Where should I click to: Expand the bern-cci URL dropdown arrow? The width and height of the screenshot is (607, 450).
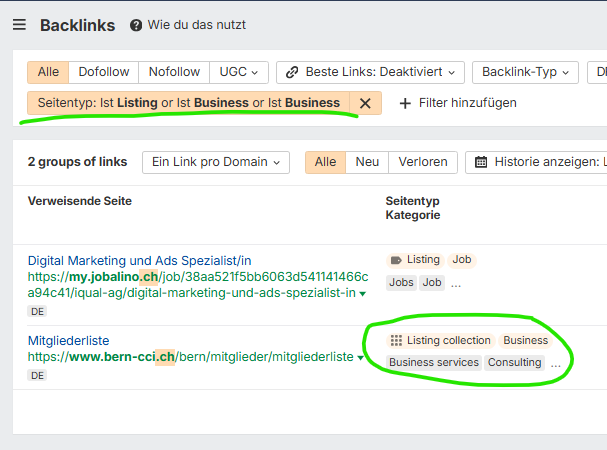tap(360, 357)
